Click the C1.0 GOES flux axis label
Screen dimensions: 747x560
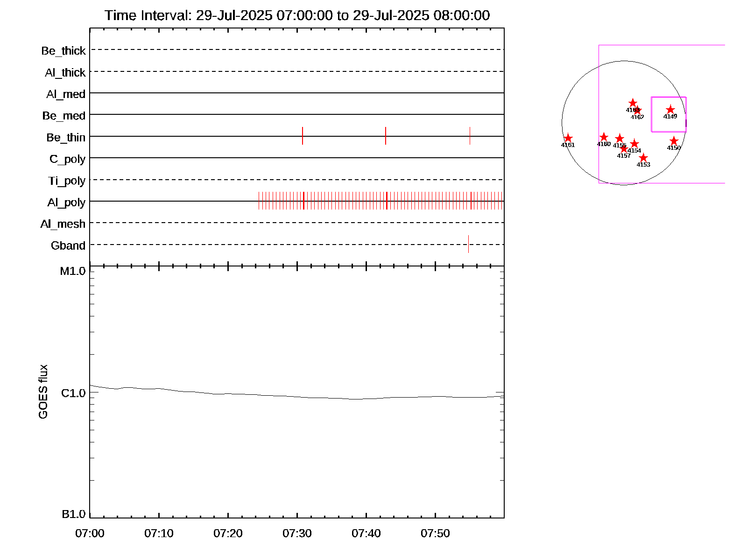pos(73,393)
